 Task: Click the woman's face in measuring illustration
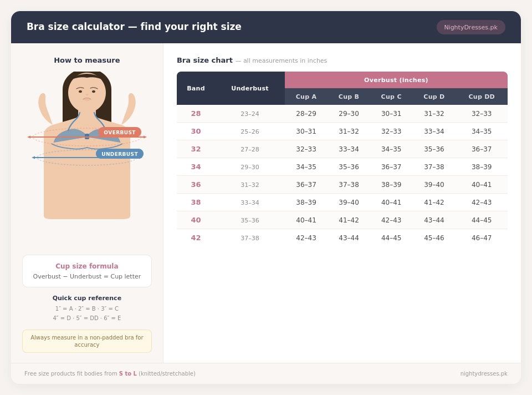[x=87, y=92]
